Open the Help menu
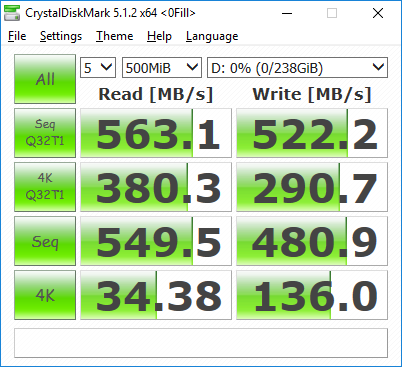402x367 pixels. [159, 36]
